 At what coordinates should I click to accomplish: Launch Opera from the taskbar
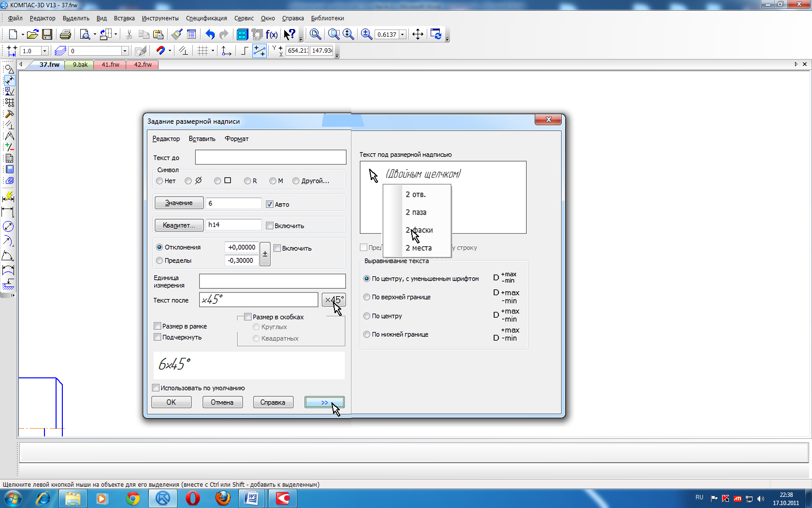(193, 498)
